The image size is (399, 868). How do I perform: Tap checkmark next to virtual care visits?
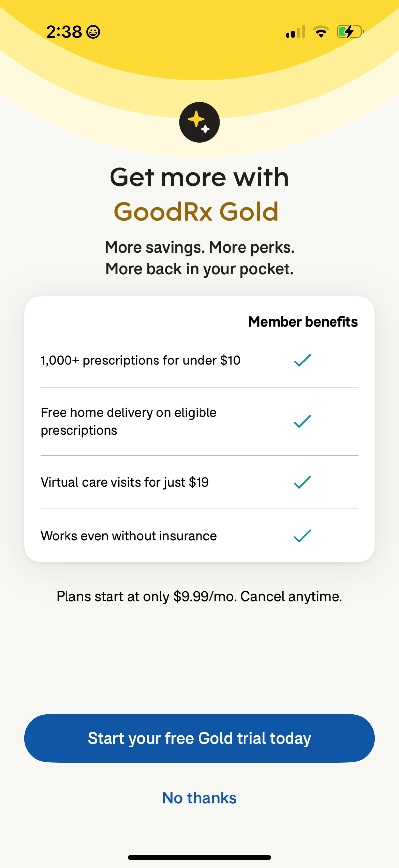tap(302, 482)
